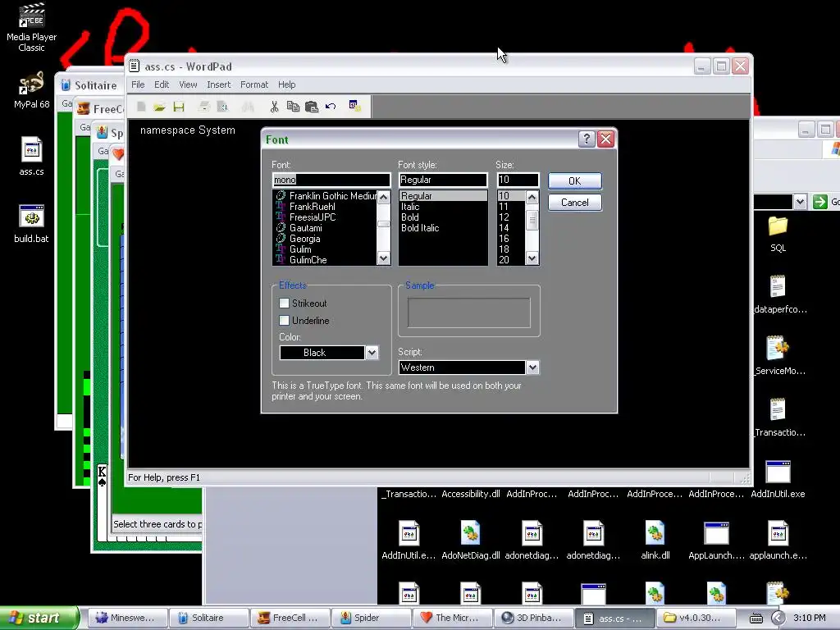The width and height of the screenshot is (840, 630).
Task: Select size 18 in the size list
Action: [504, 249]
